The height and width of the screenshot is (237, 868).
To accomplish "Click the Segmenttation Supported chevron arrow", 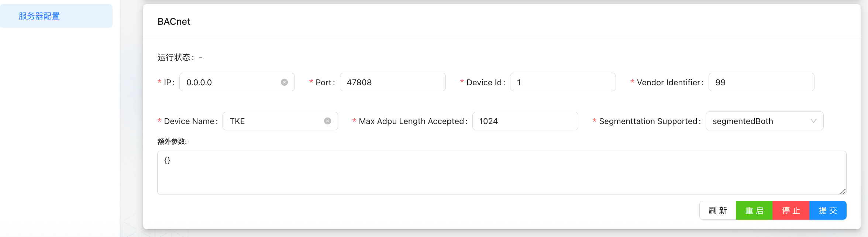I will click(x=813, y=121).
